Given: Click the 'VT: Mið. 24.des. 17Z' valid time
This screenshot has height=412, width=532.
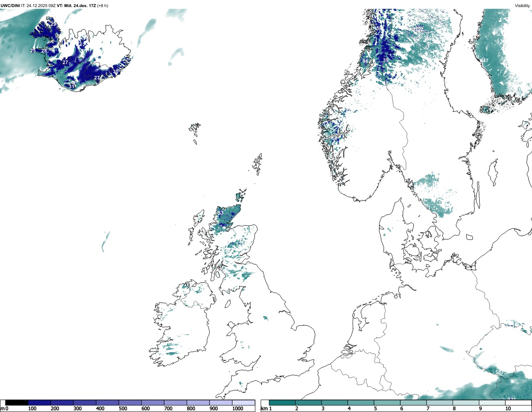Looking at the screenshot, I should [76, 6].
